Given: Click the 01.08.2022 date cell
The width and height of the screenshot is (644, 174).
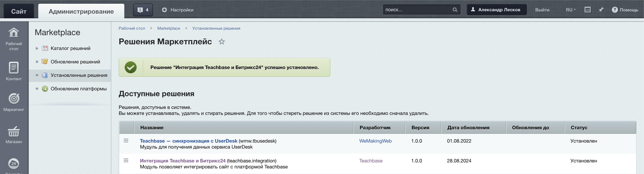Looking at the screenshot, I should (x=459, y=141).
